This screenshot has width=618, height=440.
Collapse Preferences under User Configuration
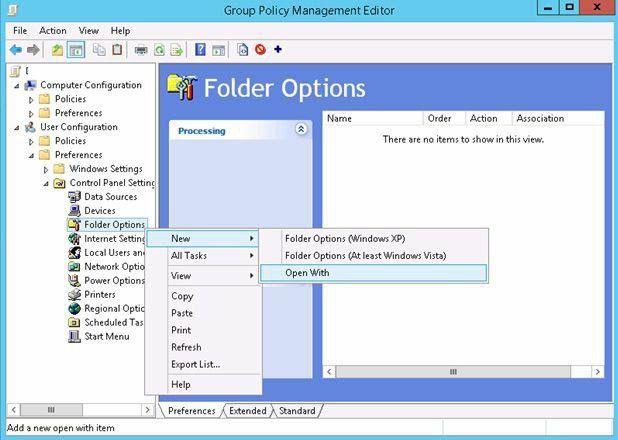(31, 156)
